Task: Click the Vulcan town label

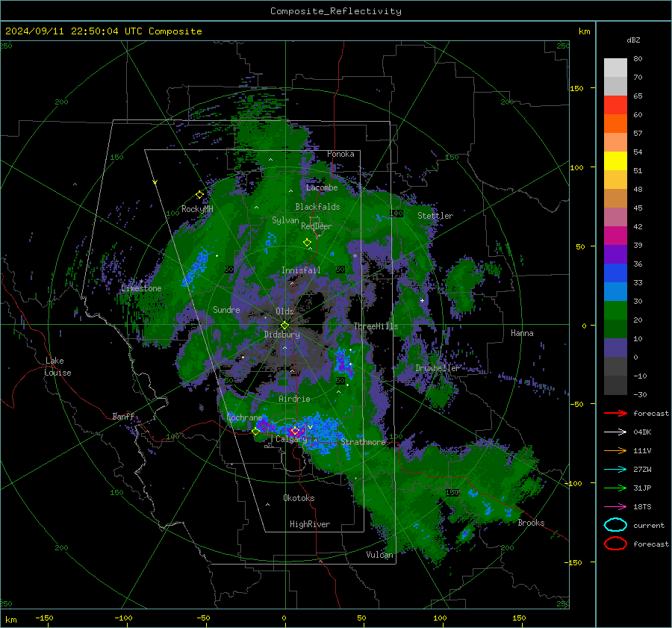Action: tap(379, 555)
